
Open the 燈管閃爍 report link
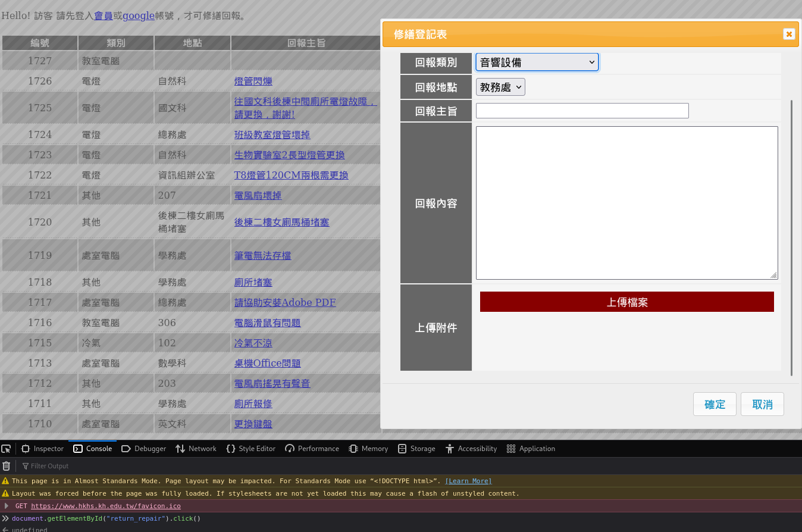(x=253, y=81)
